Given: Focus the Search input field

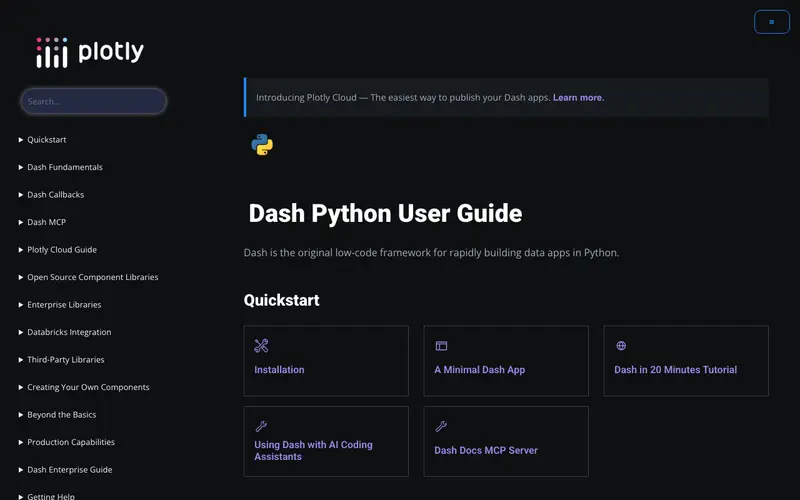Looking at the screenshot, I should click(x=94, y=102).
